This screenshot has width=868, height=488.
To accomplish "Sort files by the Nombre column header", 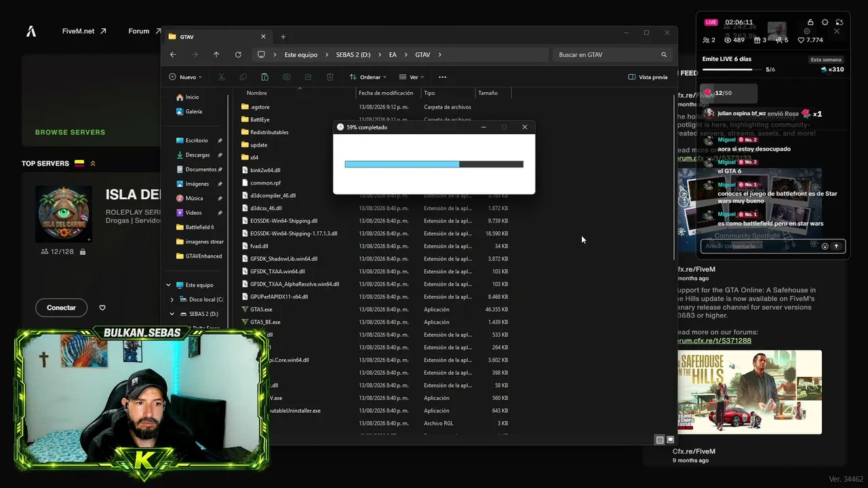I will coord(257,93).
